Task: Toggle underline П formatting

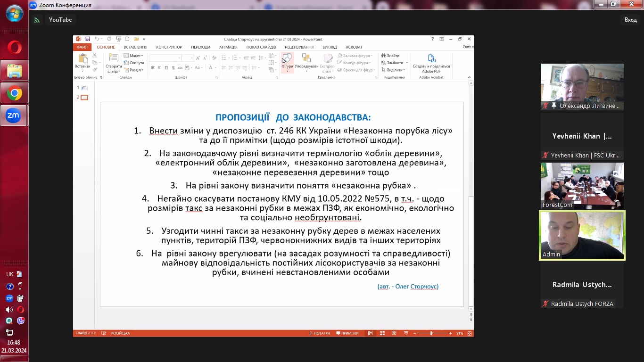Action: [x=166, y=68]
